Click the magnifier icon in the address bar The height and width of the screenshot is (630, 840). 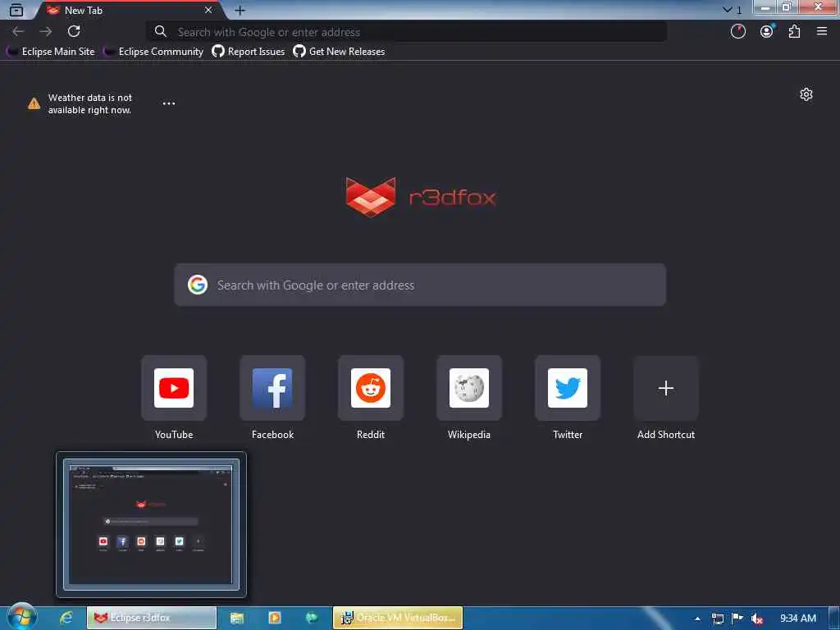pyautogui.click(x=160, y=32)
